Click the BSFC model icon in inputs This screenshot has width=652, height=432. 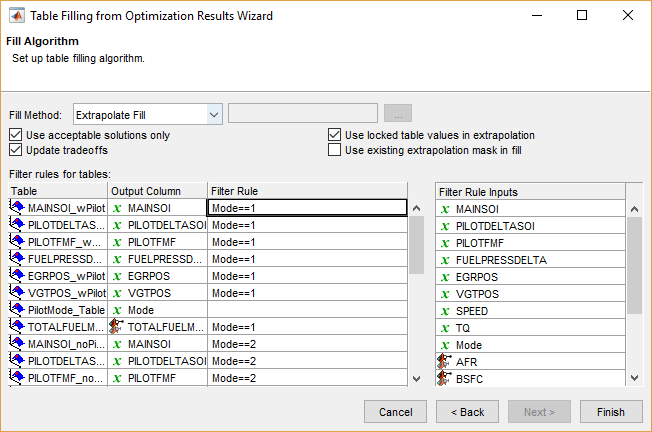coord(445,378)
